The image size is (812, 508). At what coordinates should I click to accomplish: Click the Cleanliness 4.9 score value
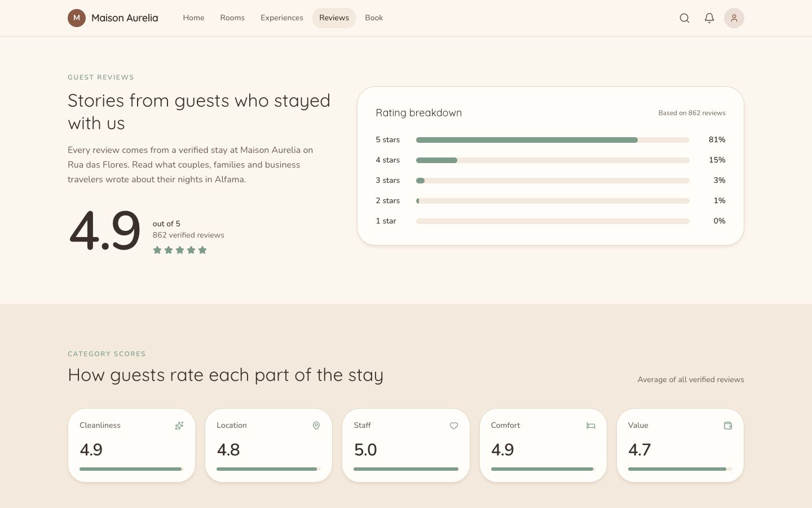(x=91, y=450)
